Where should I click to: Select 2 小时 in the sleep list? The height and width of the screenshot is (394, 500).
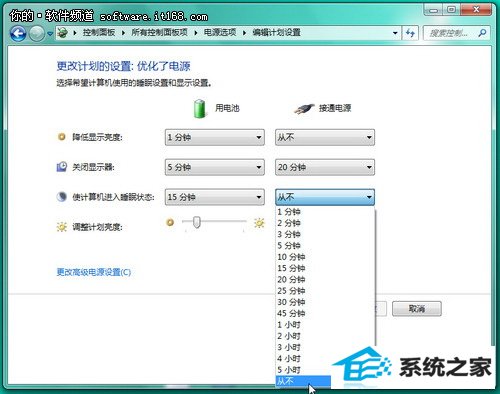coord(325,336)
